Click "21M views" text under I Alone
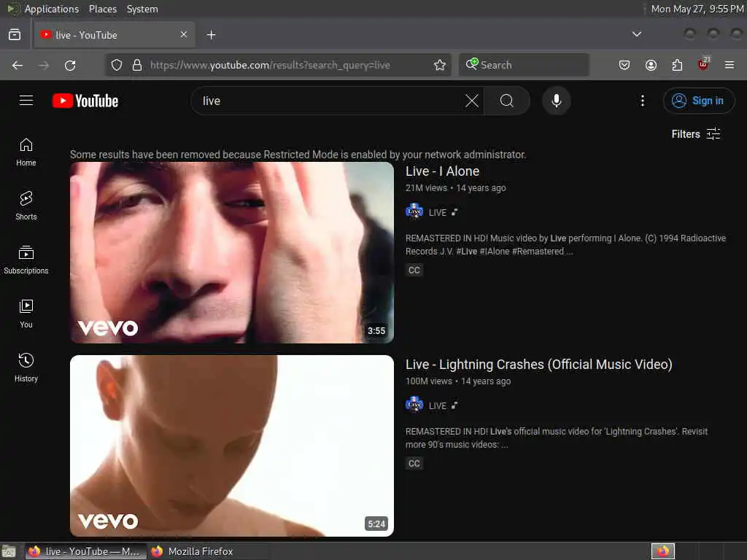This screenshot has height=560, width=747. click(x=426, y=188)
